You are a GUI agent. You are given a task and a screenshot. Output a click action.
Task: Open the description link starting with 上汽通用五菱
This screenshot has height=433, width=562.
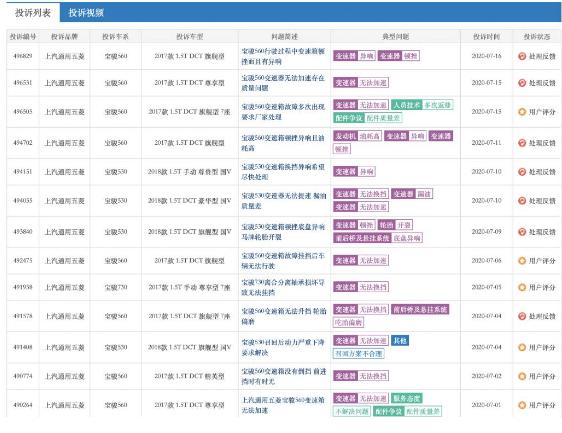tap(283, 405)
